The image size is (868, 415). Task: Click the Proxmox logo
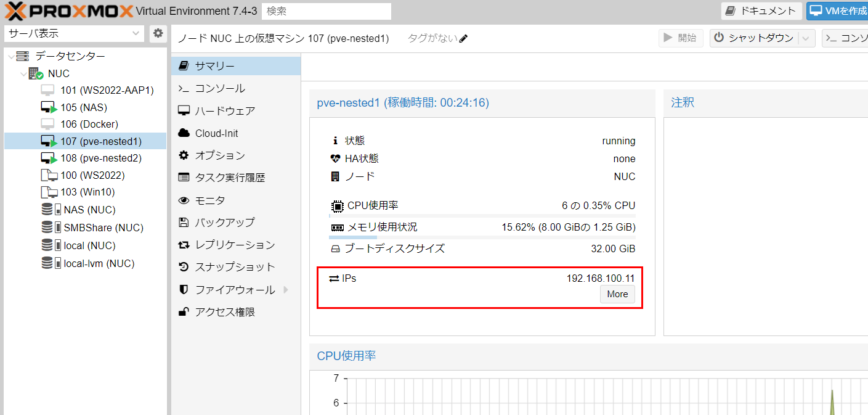[68, 11]
